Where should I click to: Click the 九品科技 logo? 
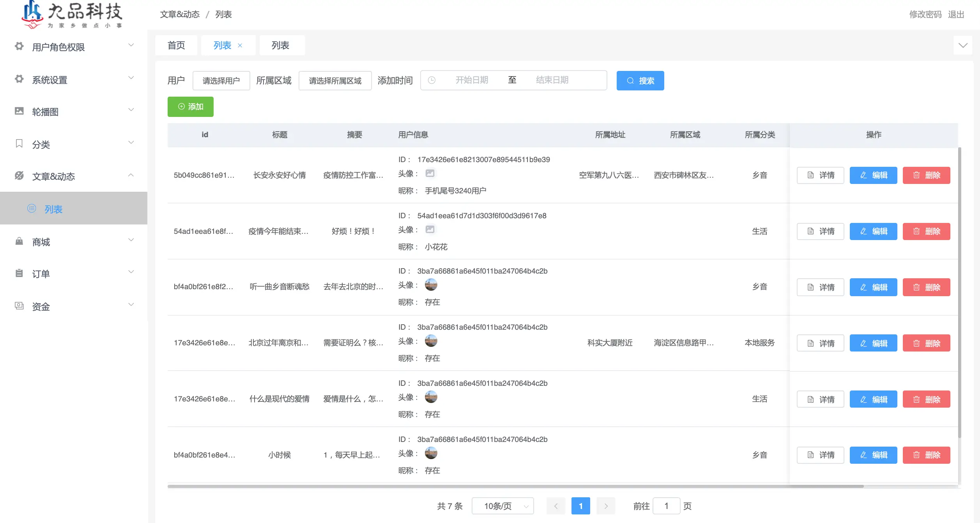pos(72,15)
